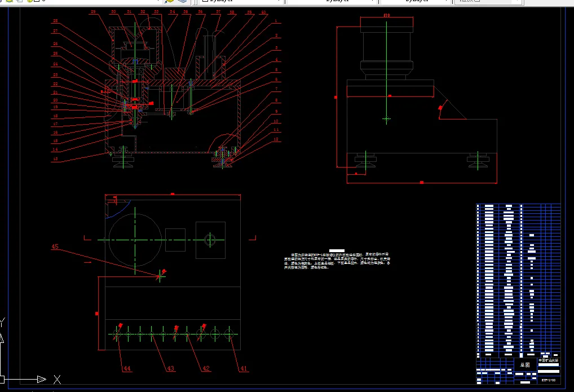Click part callout number 20
This screenshot has width=574, height=392.
coord(55,100)
